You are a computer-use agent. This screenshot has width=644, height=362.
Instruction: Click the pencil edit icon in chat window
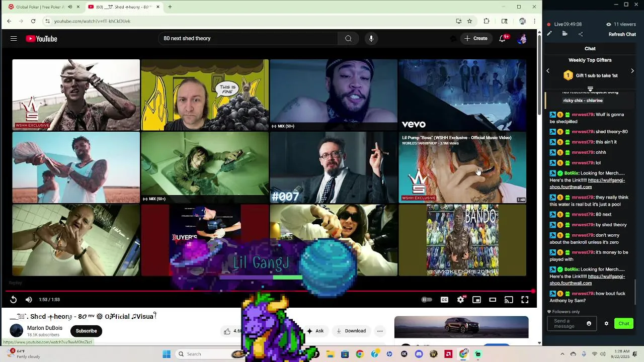549,34
